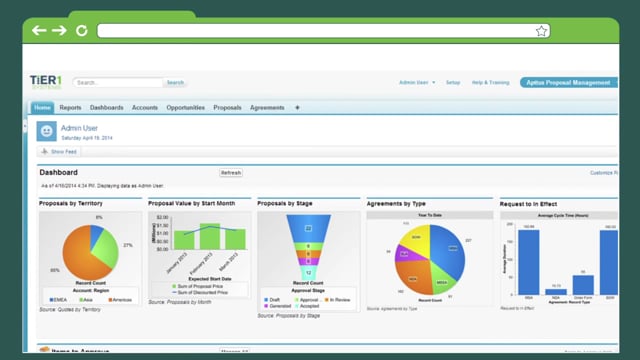Expand Show Feed
The image size is (640, 360).
tap(59, 152)
